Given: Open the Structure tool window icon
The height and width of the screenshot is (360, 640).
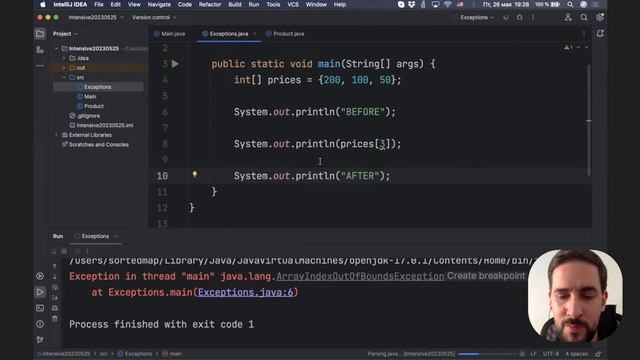Looking at the screenshot, I should pyautogui.click(x=40, y=50).
